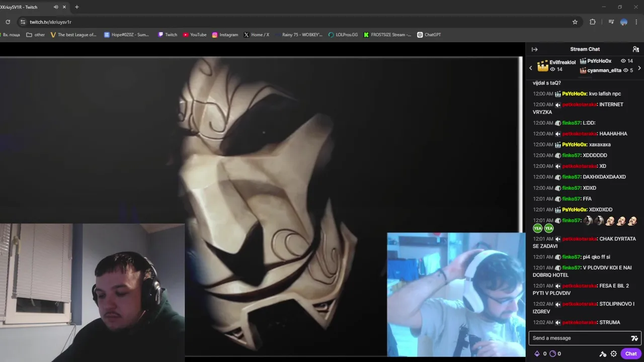Reload the Twitch page

pyautogui.click(x=8, y=22)
